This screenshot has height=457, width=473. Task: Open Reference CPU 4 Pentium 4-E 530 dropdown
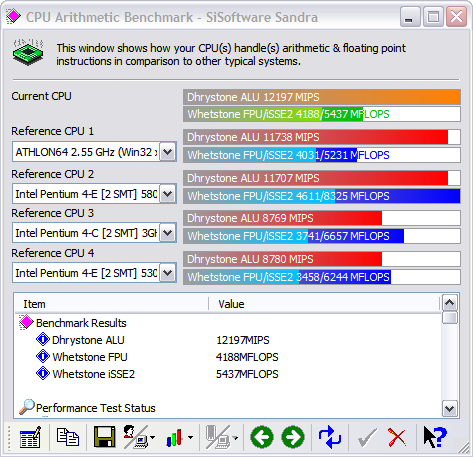[167, 273]
